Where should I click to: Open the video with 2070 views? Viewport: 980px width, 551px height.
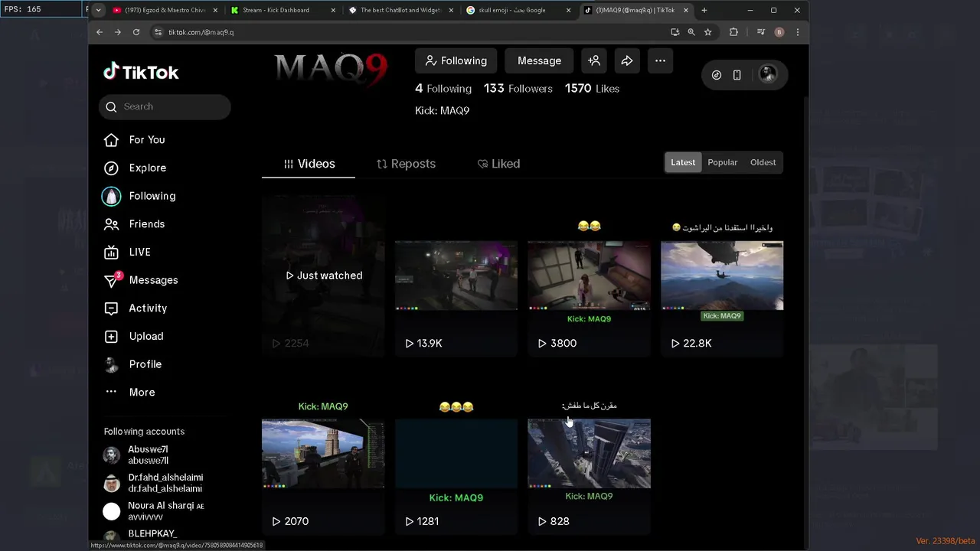[323, 453]
